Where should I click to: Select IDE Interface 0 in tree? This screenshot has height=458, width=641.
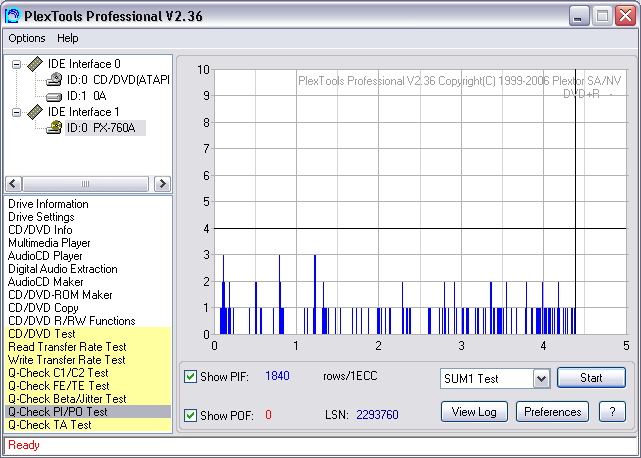[84, 64]
